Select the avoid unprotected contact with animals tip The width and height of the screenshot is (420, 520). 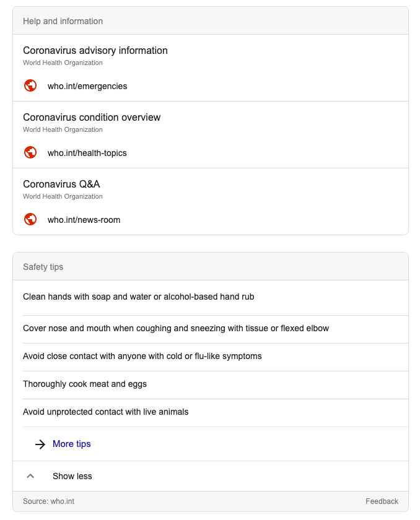106,412
